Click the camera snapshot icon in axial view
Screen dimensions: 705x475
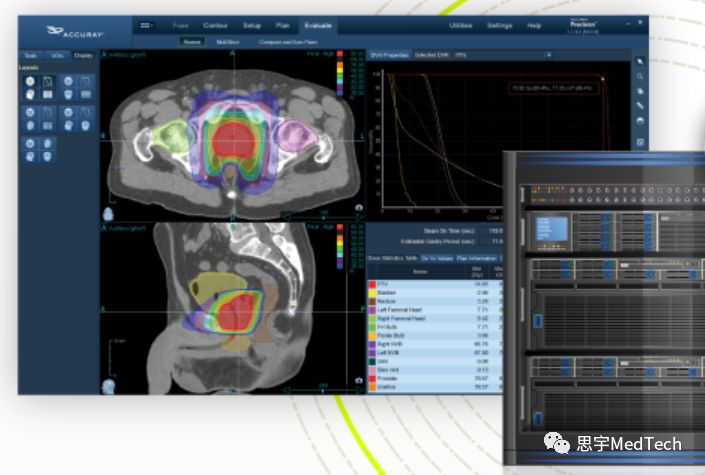(359, 207)
